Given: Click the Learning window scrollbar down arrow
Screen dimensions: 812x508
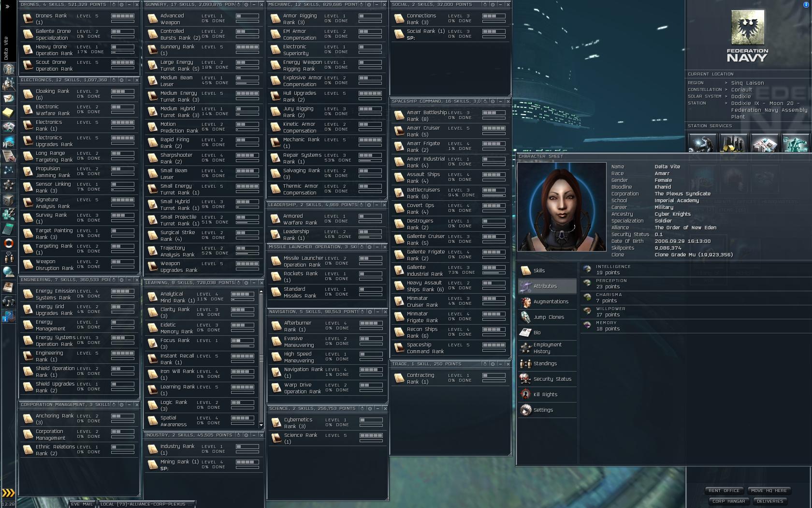Looking at the screenshot, I should [261, 425].
